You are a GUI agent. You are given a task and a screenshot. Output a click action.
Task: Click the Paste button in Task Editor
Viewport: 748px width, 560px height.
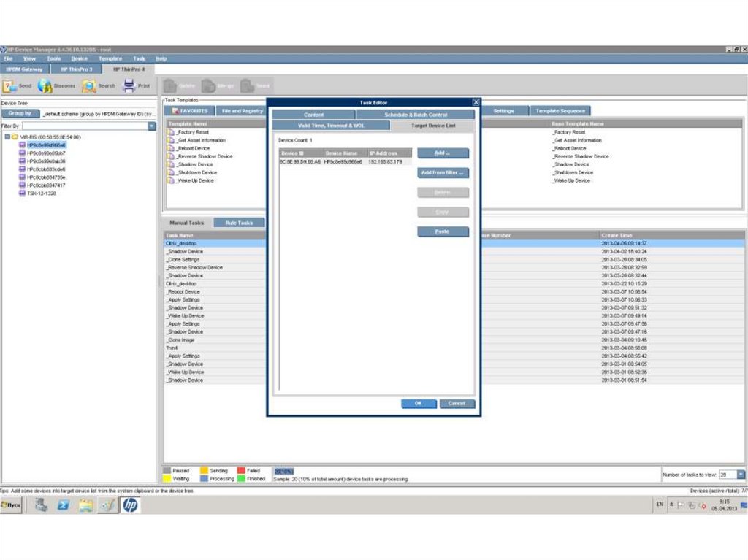click(x=443, y=231)
